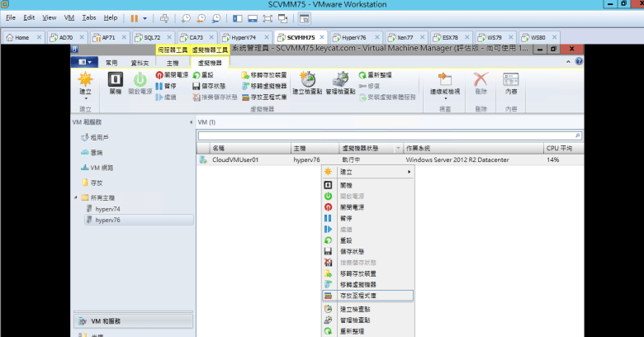Click the 建立檢查點 ribbon icon
The image size is (644, 337).
tap(308, 83)
